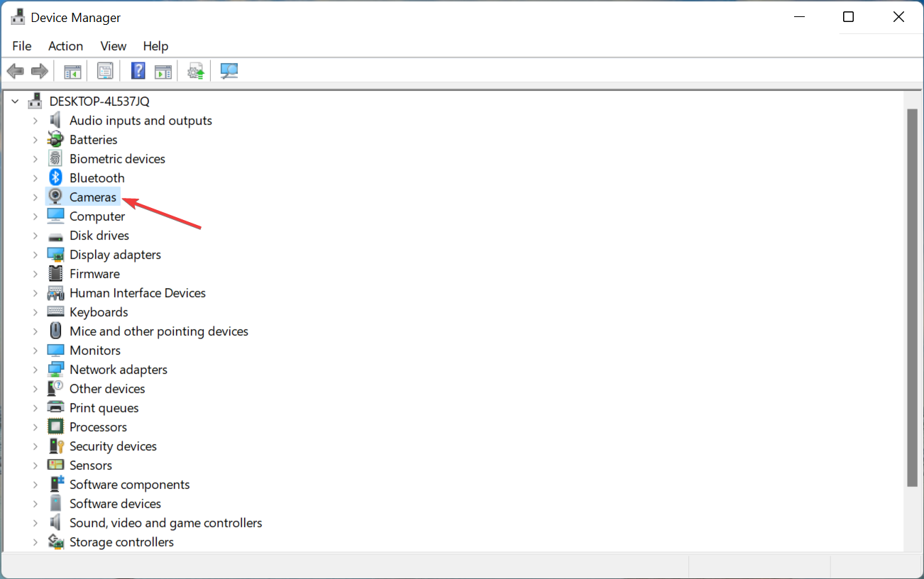
Task: Select the Firmware icon
Action: 55,274
